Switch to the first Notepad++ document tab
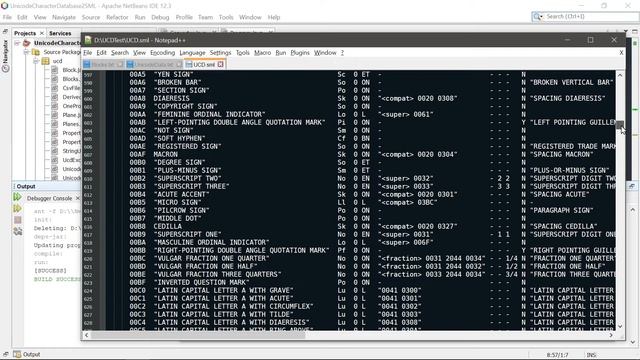 click(103, 64)
